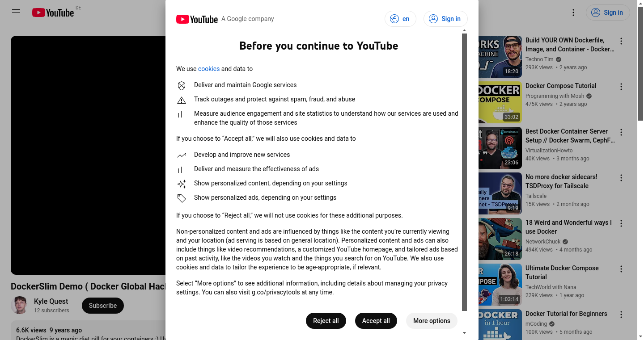Open options menu for Best Docker Container Server

tap(621, 132)
